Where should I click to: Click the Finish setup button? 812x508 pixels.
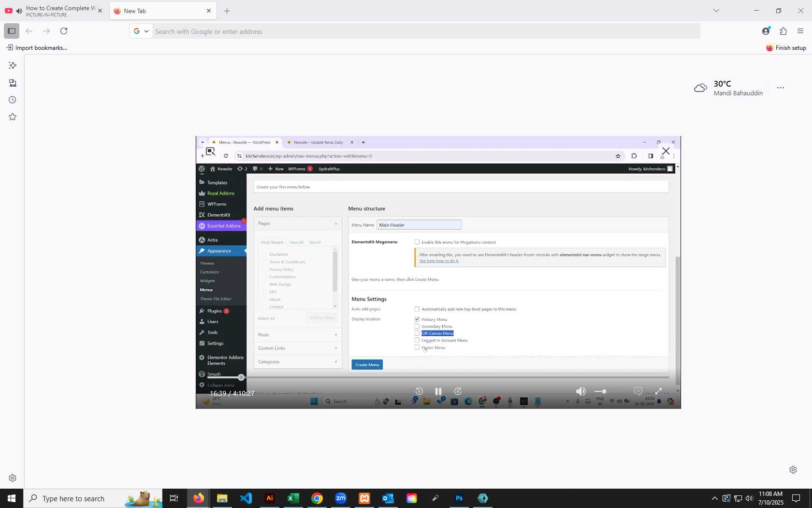point(786,47)
